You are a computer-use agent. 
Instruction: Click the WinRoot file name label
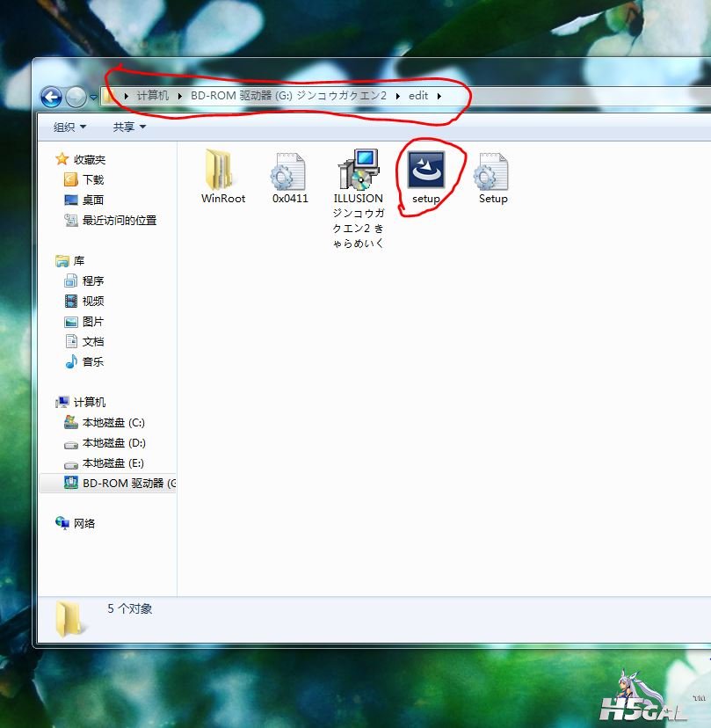(x=222, y=198)
